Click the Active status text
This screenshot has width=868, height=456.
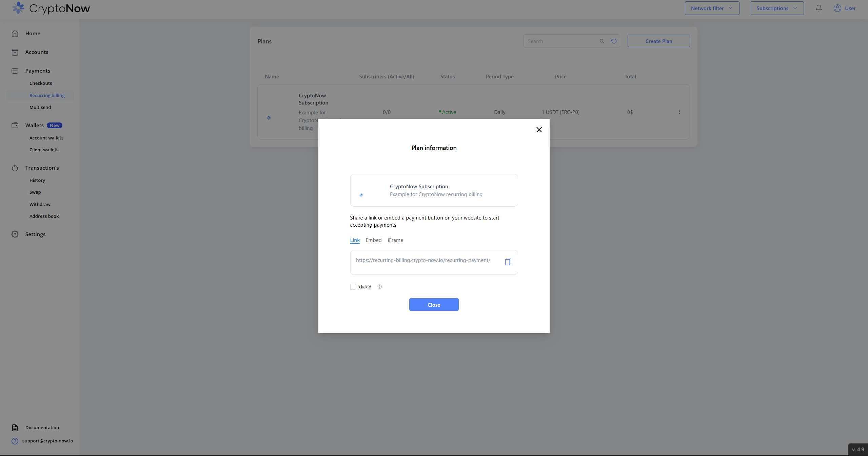(x=449, y=112)
